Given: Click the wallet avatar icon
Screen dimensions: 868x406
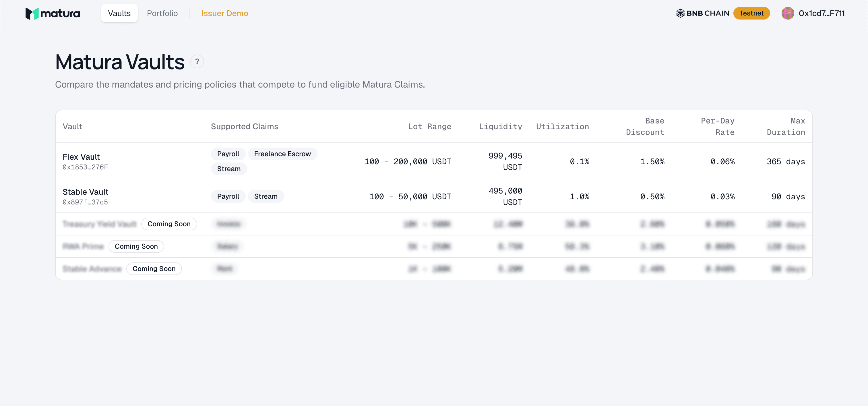Looking at the screenshot, I should tap(788, 13).
